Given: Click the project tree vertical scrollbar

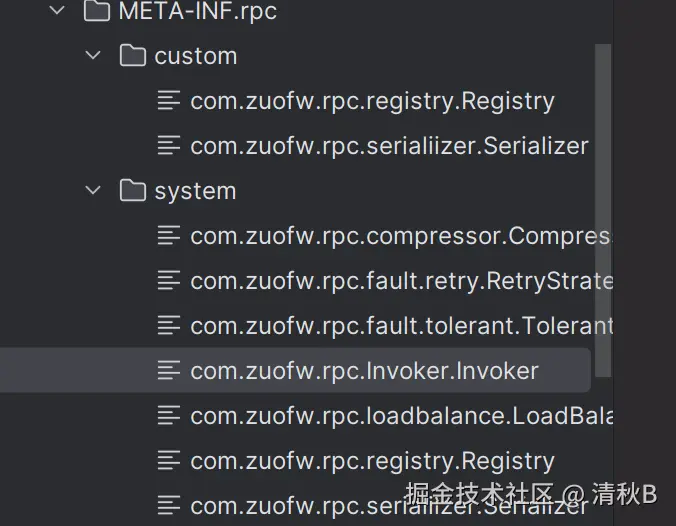Looking at the screenshot, I should click(x=603, y=200).
